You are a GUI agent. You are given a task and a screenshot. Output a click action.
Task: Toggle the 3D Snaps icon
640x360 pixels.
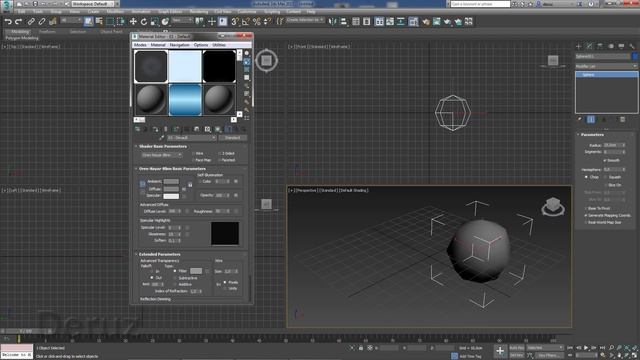(x=235, y=22)
